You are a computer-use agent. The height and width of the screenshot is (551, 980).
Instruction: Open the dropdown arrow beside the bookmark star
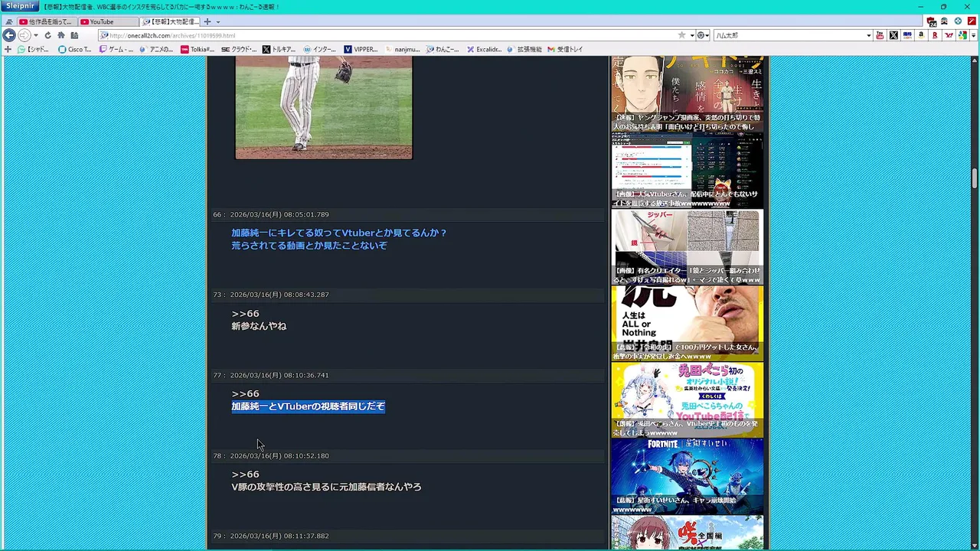(691, 35)
